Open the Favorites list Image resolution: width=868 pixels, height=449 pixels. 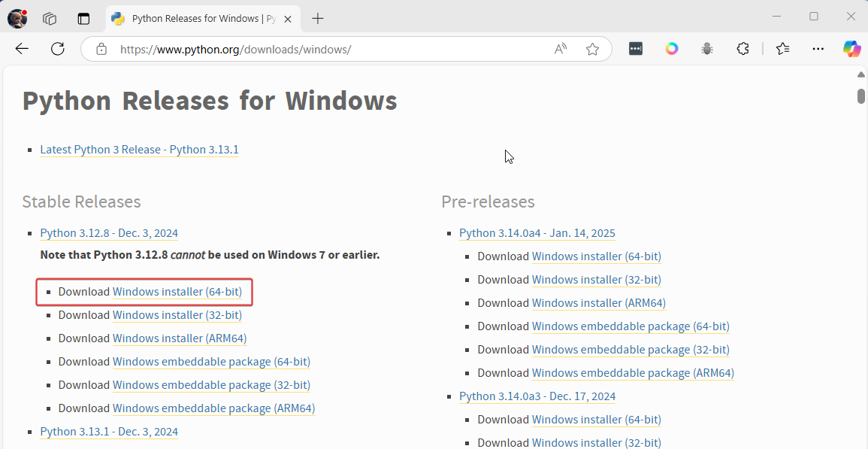[x=783, y=49]
